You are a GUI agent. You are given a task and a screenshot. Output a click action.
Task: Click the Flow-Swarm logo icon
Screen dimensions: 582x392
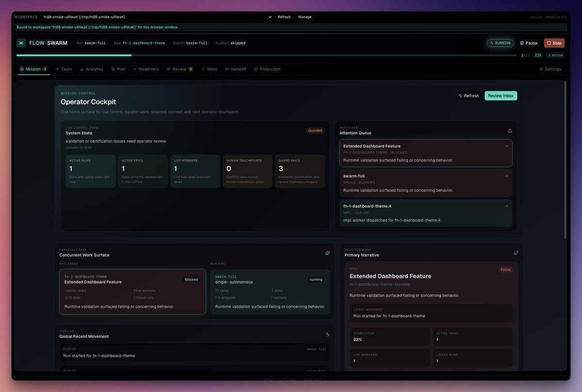pyautogui.click(x=21, y=43)
